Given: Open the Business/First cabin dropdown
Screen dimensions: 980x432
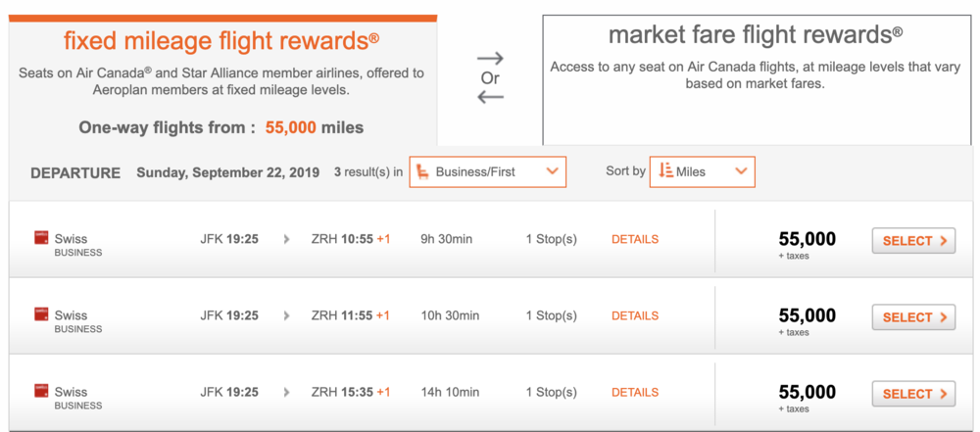Looking at the screenshot, I should tap(487, 171).
